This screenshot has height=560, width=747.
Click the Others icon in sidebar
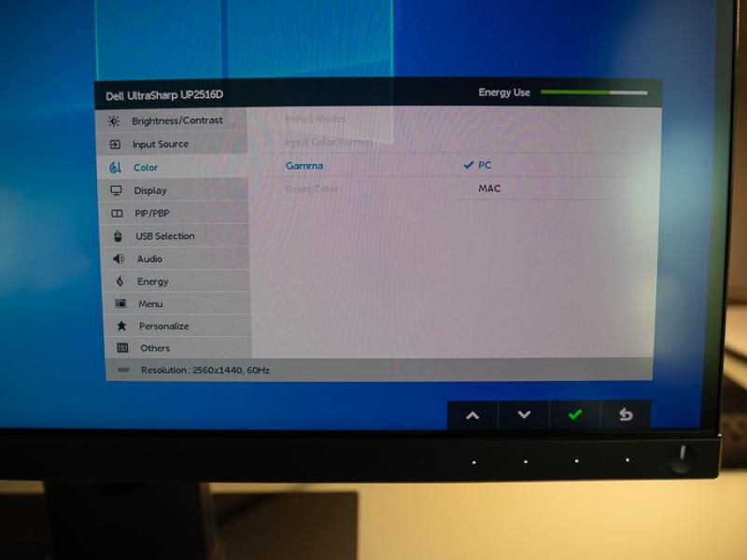(122, 347)
